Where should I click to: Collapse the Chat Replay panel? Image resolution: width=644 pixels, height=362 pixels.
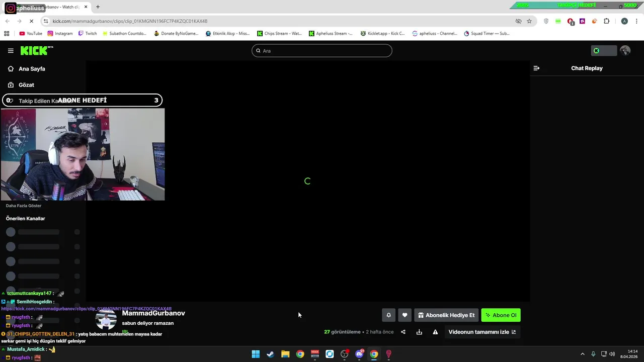point(536,68)
